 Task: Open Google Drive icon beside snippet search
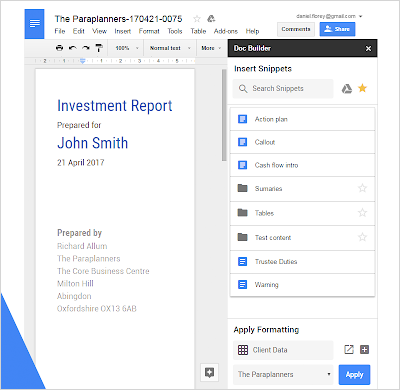click(347, 89)
